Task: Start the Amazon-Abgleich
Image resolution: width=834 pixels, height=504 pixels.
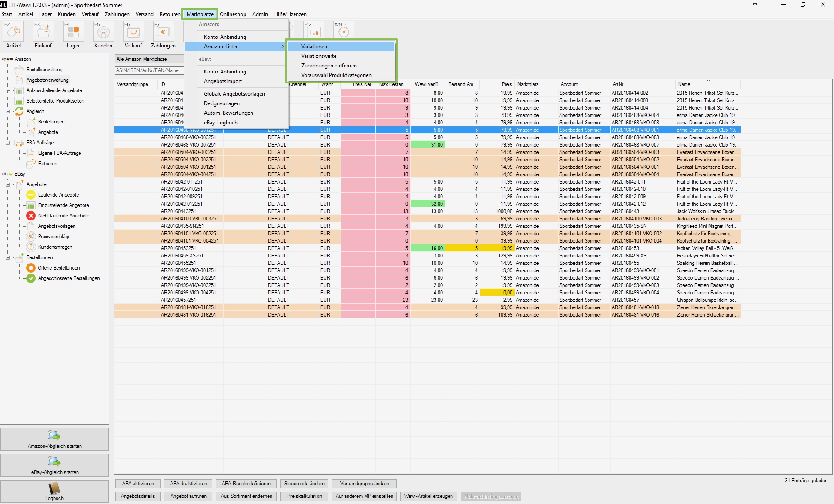Action: click(55, 439)
